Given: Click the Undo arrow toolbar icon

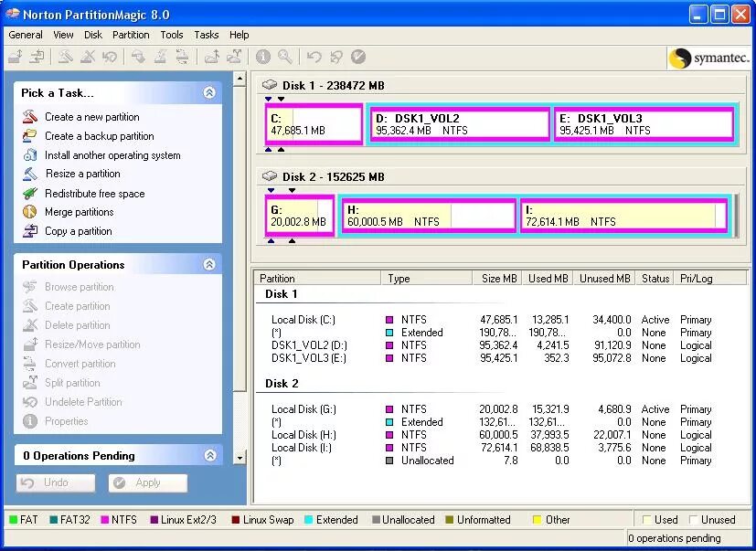Looking at the screenshot, I should [314, 57].
